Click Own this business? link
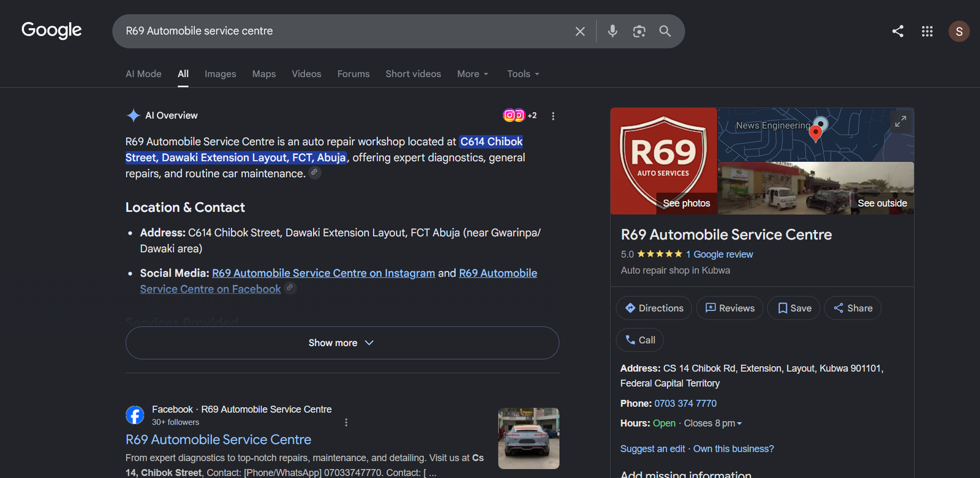The width and height of the screenshot is (980, 478). click(734, 449)
